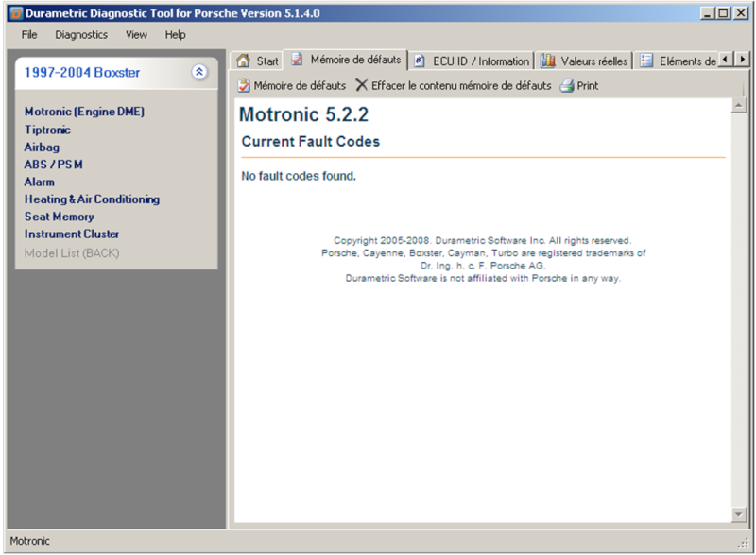This screenshot has height=555, width=756.
Task: Open Heating & Air Conditioning module
Action: point(92,199)
